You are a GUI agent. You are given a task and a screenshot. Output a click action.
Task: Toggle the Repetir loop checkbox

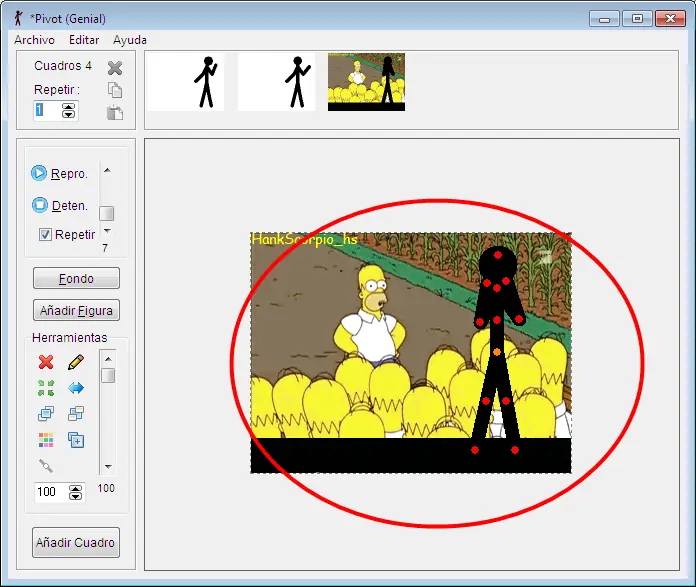(45, 234)
